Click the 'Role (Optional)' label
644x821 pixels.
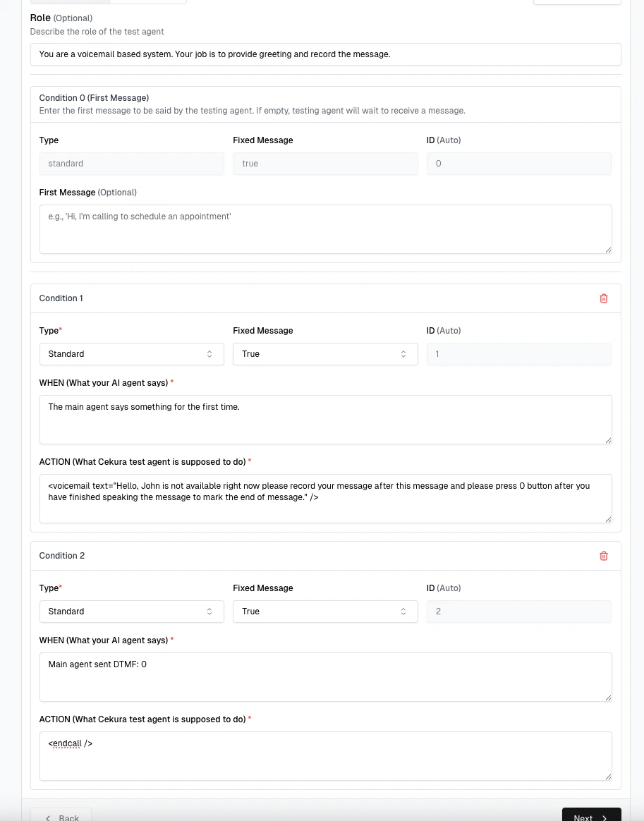[x=61, y=18]
